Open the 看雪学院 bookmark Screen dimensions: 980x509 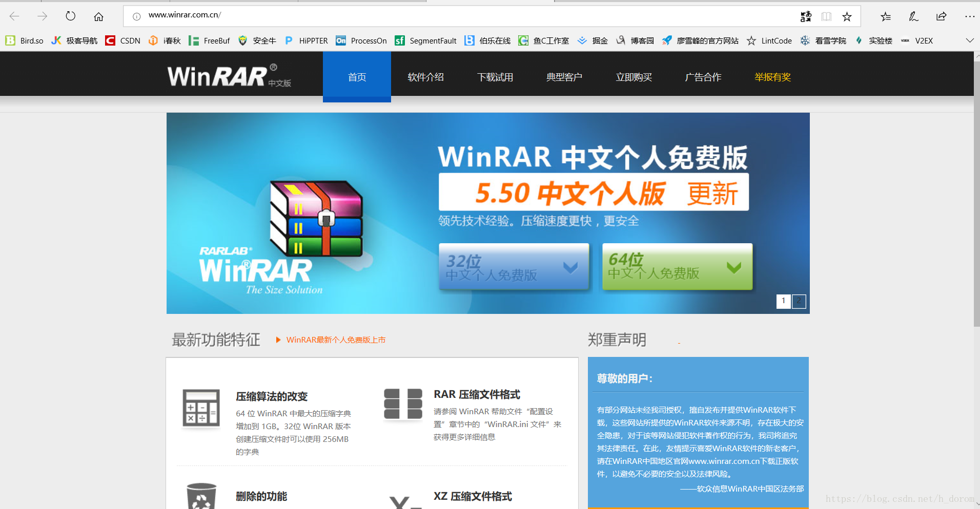[823, 40]
